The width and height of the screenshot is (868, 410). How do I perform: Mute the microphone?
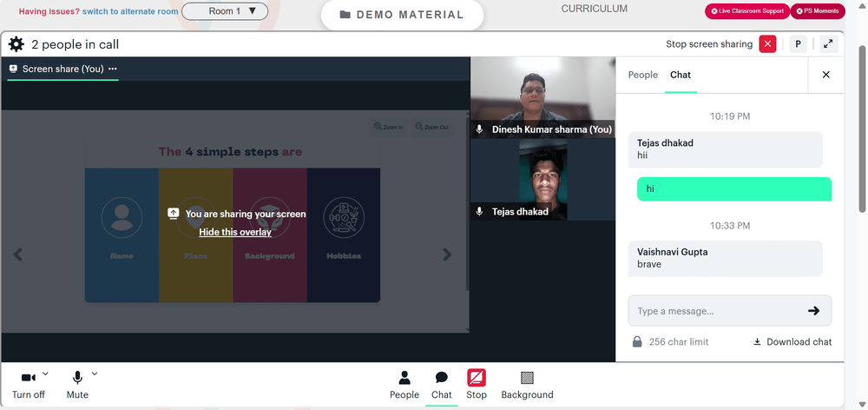(x=77, y=385)
